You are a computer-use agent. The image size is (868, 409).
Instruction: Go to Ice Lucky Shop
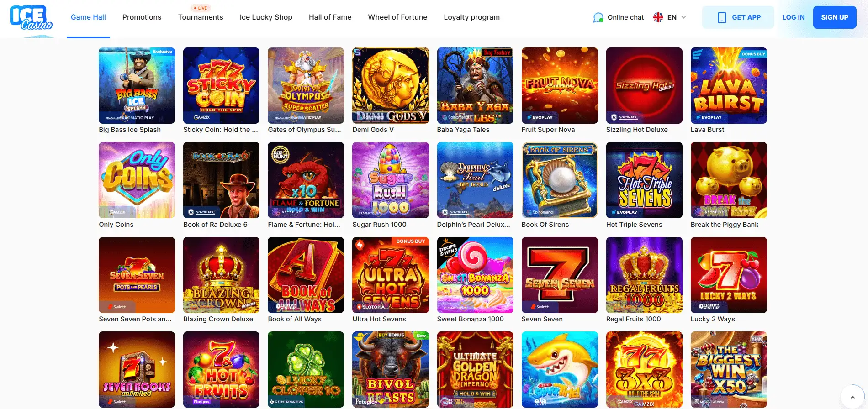click(x=266, y=17)
